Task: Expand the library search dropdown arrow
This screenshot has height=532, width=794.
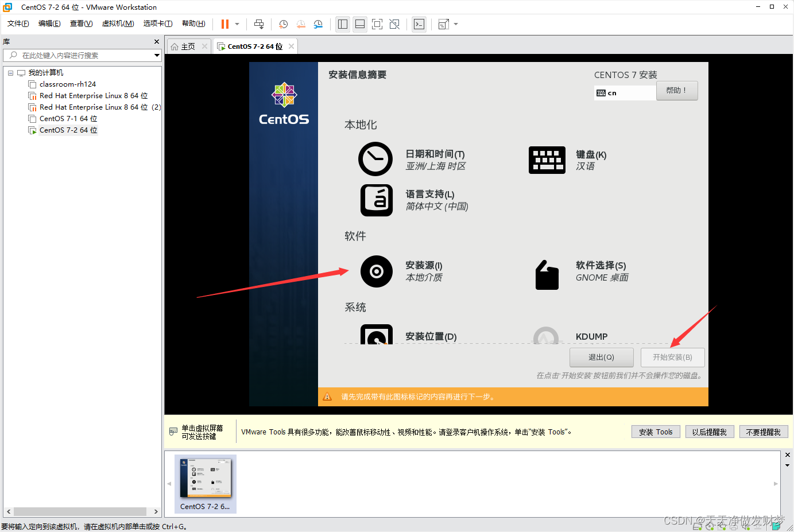Action: [157, 55]
